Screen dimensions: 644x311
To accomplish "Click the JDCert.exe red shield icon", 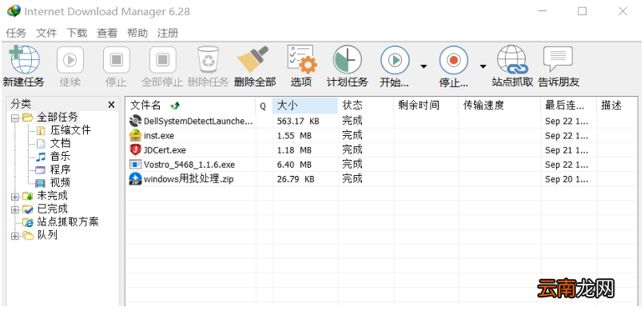I will (x=136, y=150).
